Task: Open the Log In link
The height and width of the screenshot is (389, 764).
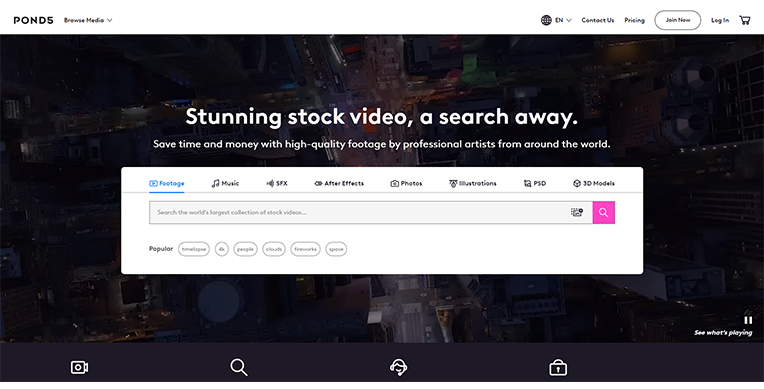Action: click(720, 20)
